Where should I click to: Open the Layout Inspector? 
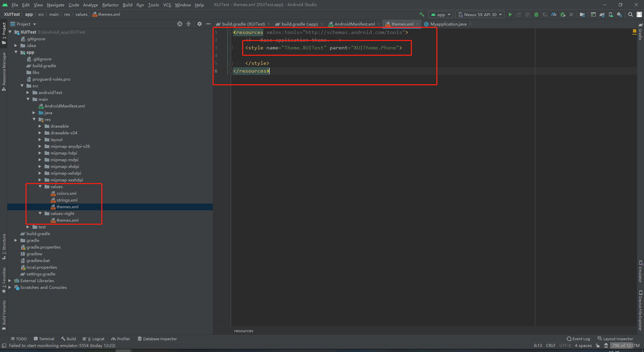pyautogui.click(x=615, y=339)
